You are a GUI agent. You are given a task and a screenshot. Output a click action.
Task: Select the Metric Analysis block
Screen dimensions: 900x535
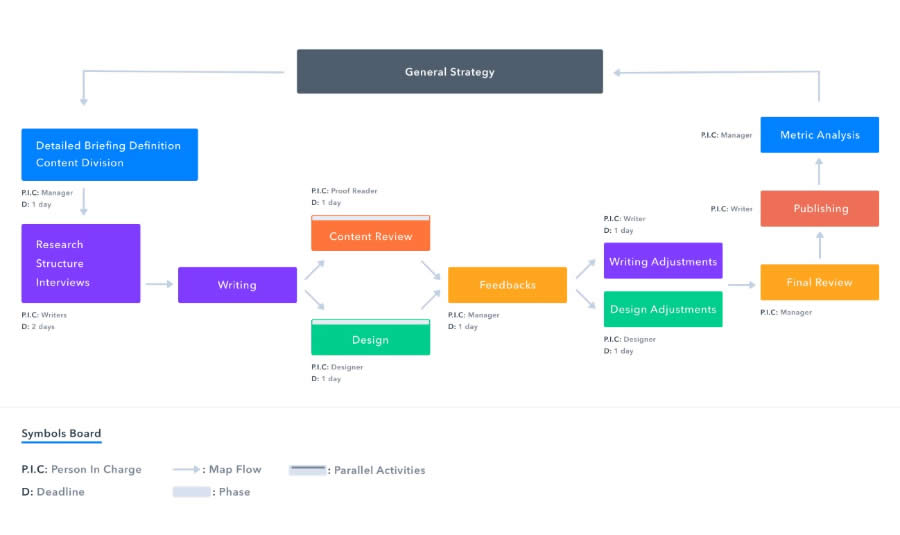click(819, 135)
